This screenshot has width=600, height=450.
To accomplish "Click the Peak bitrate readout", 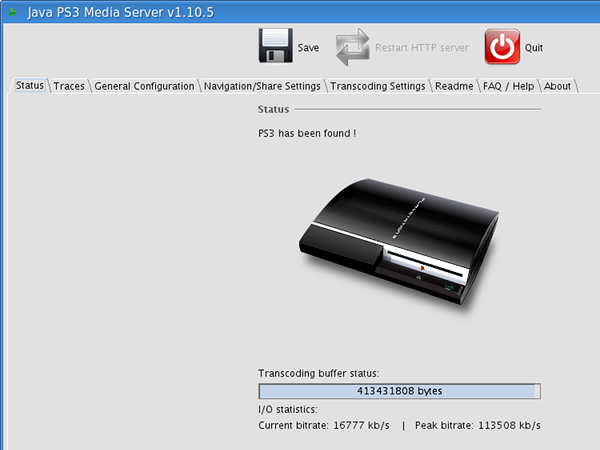I will coord(478,426).
